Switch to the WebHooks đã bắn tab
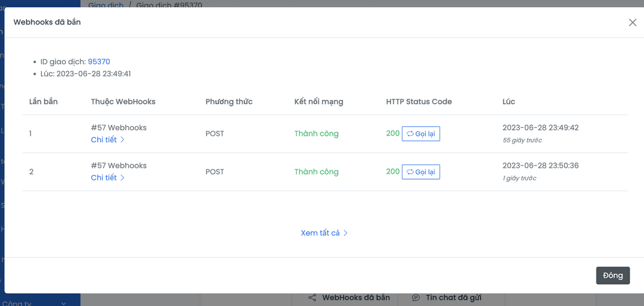 click(355, 298)
